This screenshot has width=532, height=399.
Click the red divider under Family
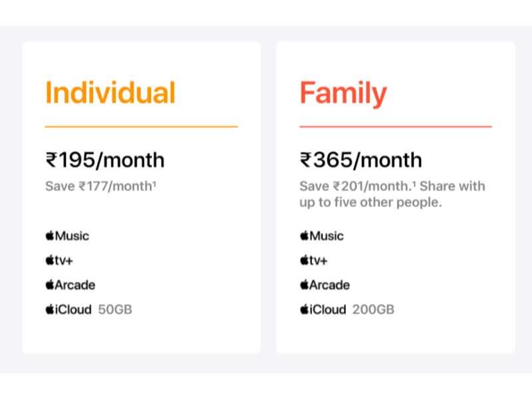396,126
